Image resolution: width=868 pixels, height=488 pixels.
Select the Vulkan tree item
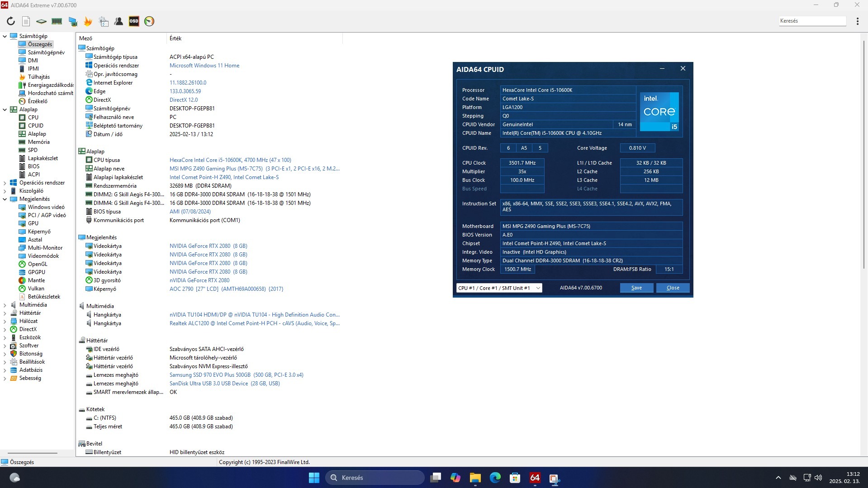point(36,289)
